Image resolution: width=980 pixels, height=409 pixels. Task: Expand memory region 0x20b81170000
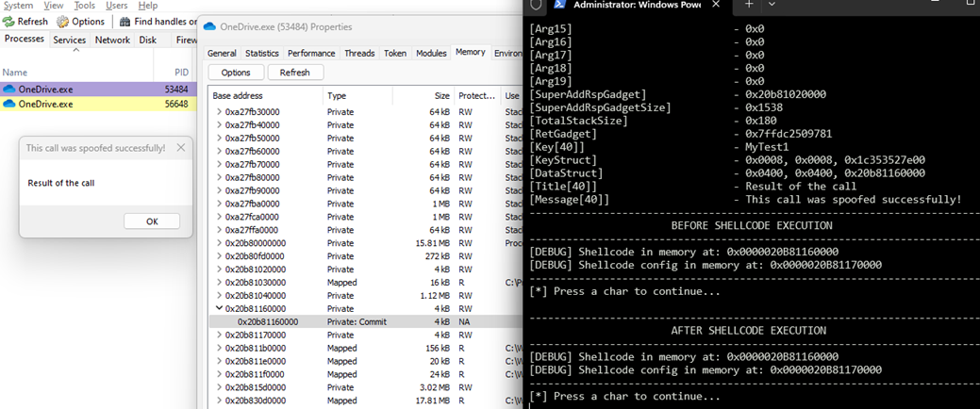(x=219, y=335)
